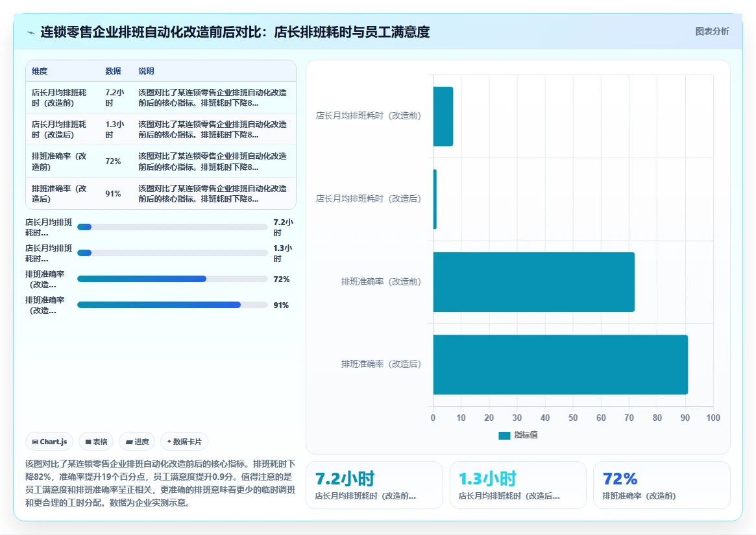The width and height of the screenshot is (756, 535).
Task: Click the 72% label beside progress bar
Action: click(281, 279)
